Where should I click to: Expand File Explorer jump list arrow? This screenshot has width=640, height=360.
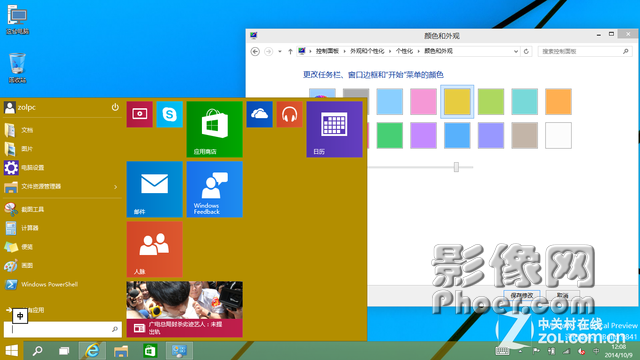coord(116,187)
